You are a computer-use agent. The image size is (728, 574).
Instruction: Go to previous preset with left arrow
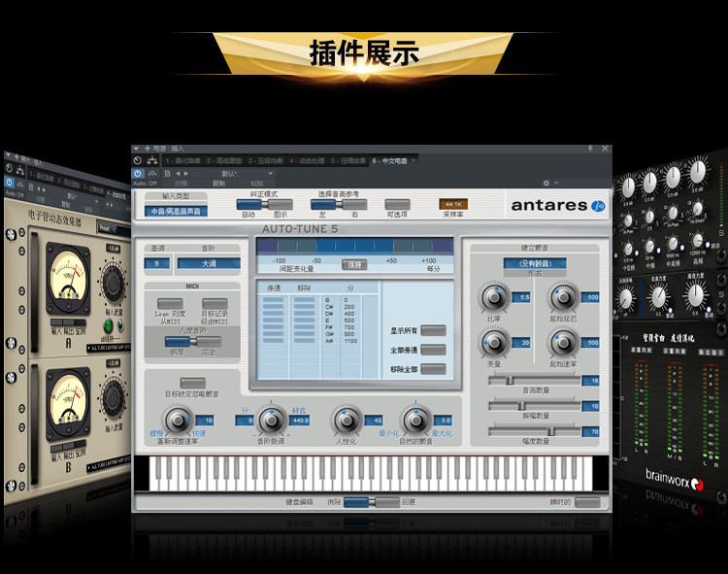[x=178, y=173]
